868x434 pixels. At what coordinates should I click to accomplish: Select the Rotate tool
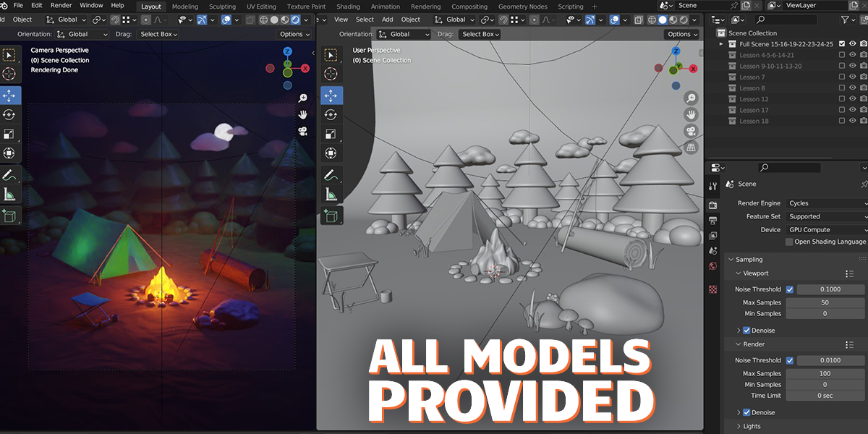click(9, 114)
